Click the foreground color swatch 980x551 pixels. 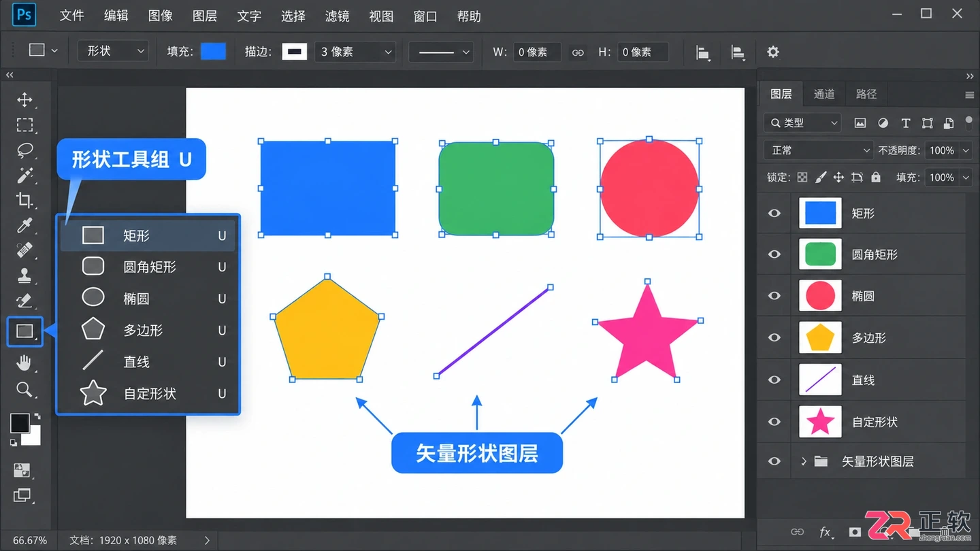pos(20,423)
